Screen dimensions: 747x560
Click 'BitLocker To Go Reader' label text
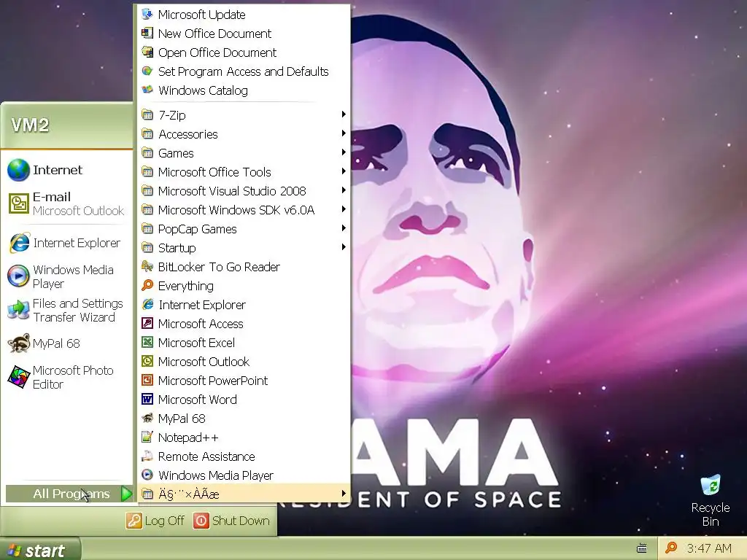219,267
